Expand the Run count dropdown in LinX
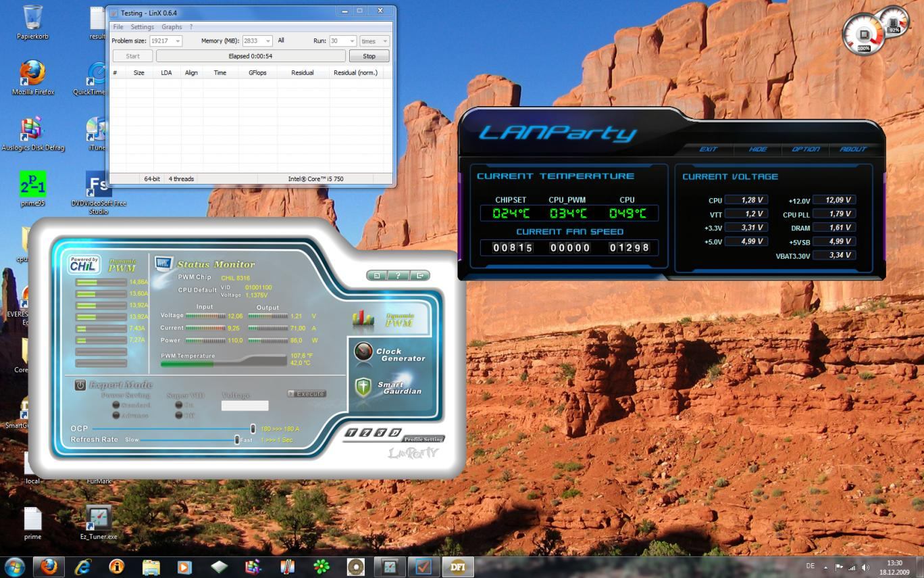This screenshot has width=924, height=578. point(352,41)
